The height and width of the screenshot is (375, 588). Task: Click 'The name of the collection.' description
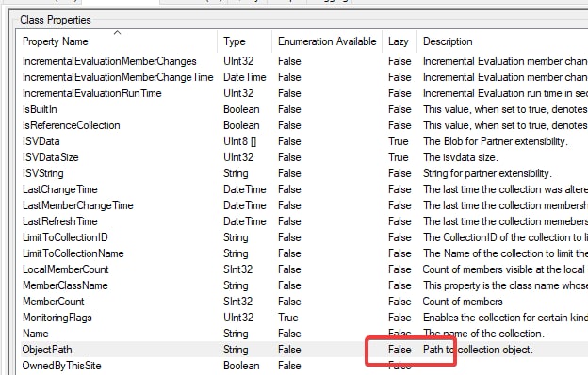coord(483,334)
